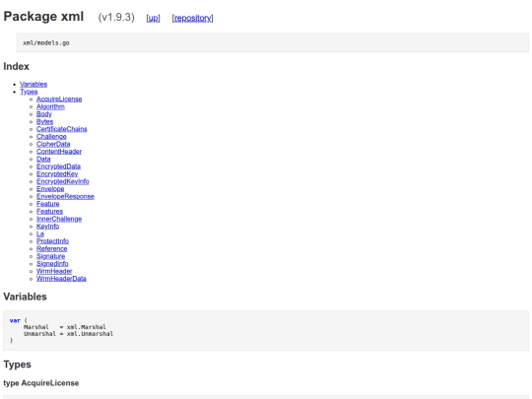Click the type AcquireLicense heading
Image resolution: width=532 pixels, height=399 pixels.
[x=41, y=383]
